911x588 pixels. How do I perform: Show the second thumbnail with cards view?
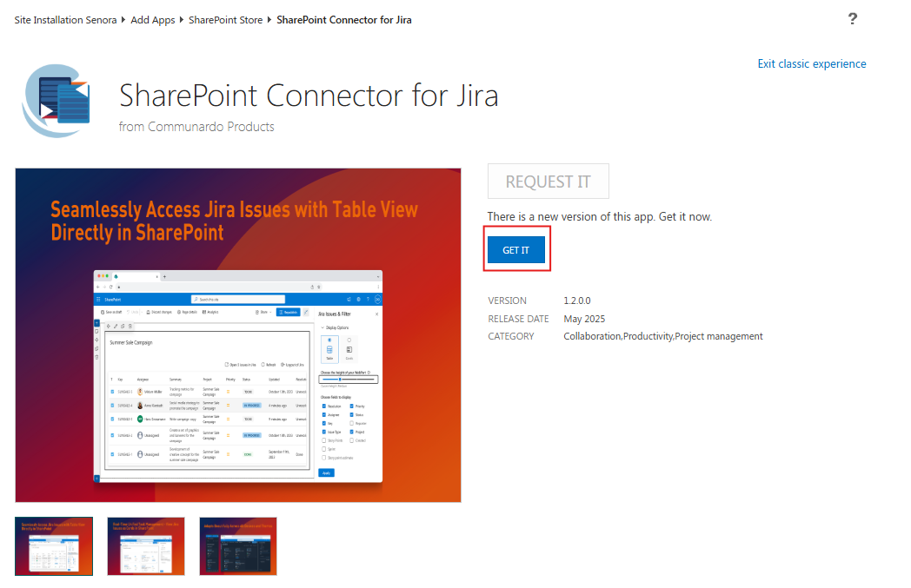tap(146, 546)
